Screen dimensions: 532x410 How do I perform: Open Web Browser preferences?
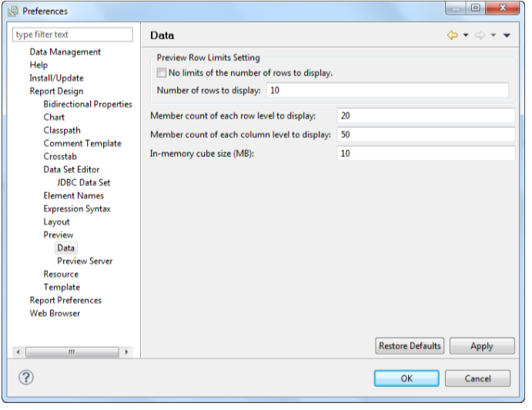55,313
